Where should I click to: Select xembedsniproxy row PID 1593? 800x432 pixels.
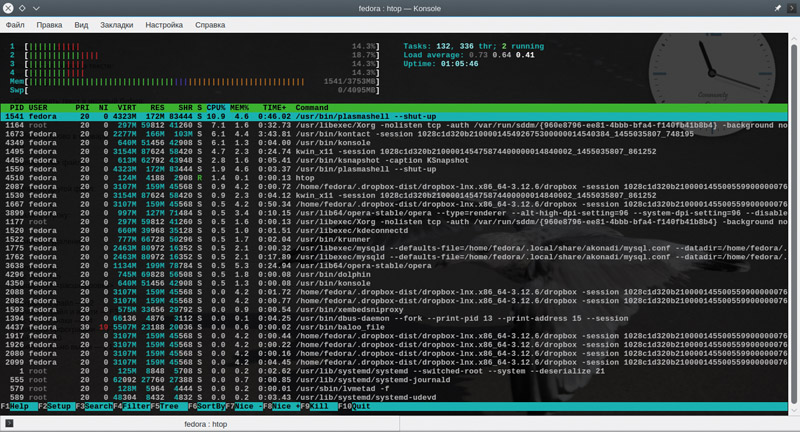(394, 310)
